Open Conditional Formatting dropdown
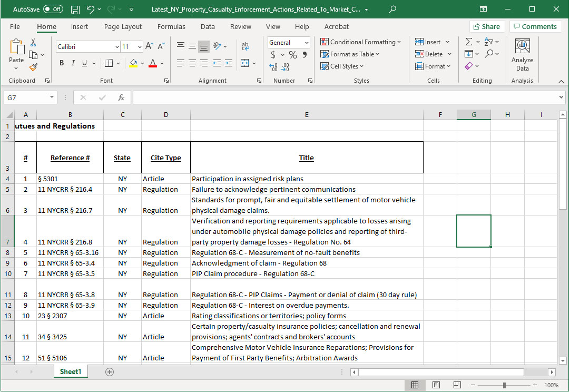The width and height of the screenshot is (570, 392). 361,42
